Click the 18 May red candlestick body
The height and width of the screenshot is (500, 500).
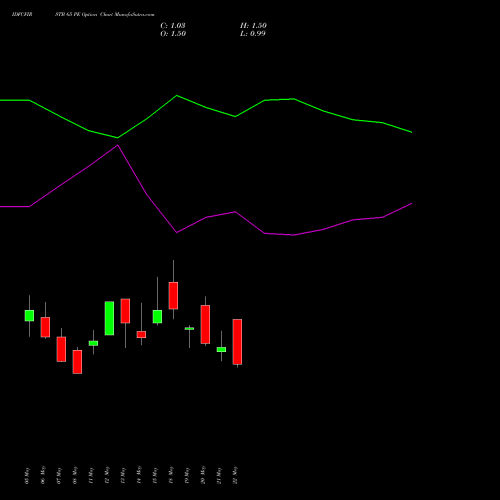173,296
